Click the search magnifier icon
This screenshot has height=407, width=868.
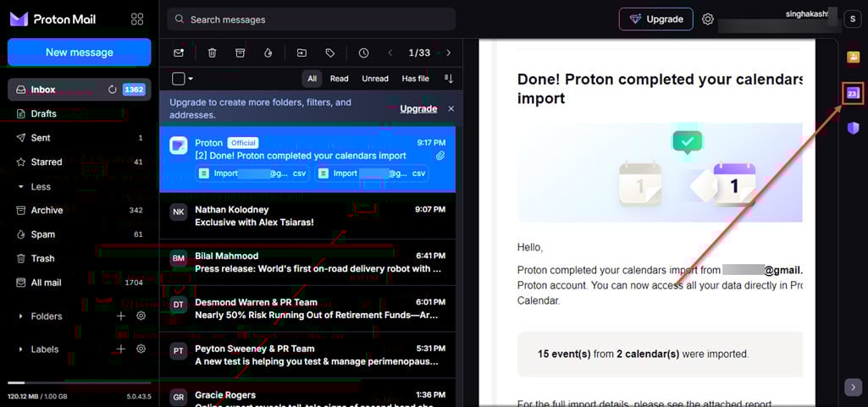[x=179, y=19]
